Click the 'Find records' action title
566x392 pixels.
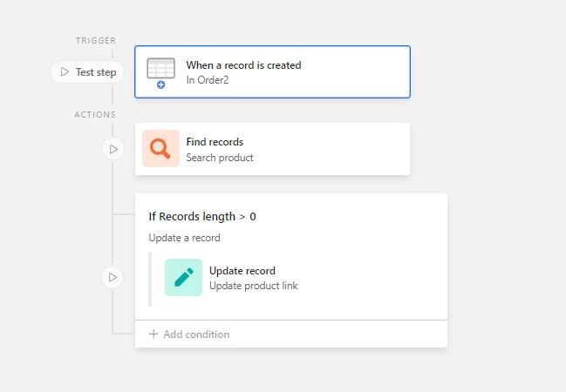(215, 142)
